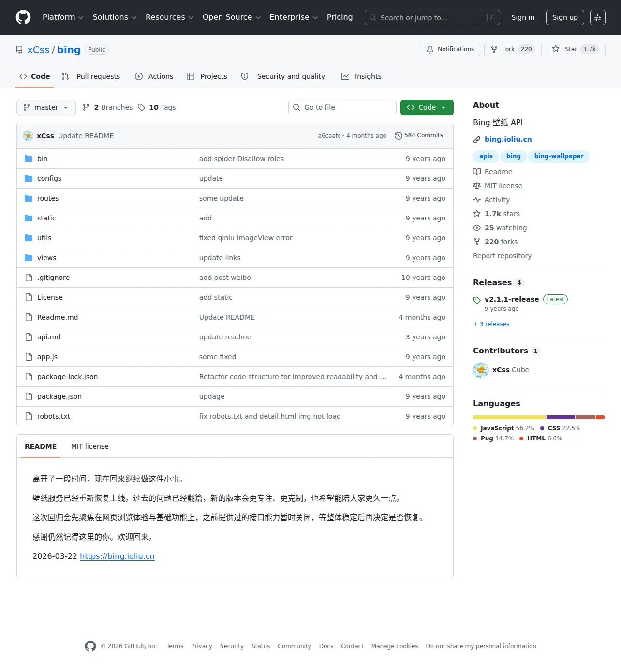Click the GitHub logo in header
Screen dimensions: 621x672
[x=23, y=17]
